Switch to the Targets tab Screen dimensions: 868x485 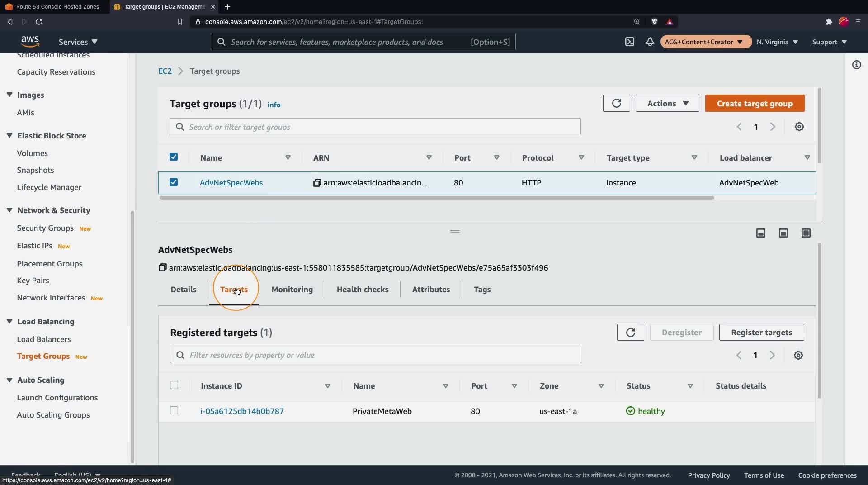click(x=234, y=290)
